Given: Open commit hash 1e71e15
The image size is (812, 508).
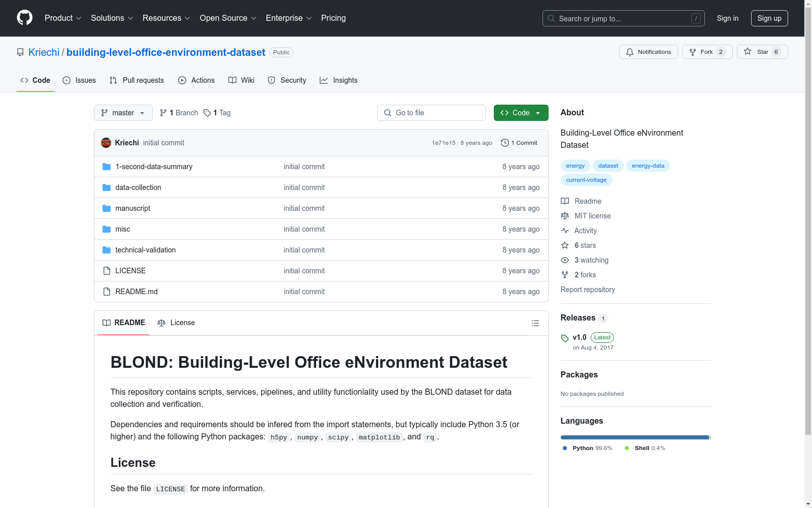Looking at the screenshot, I should click(x=444, y=143).
